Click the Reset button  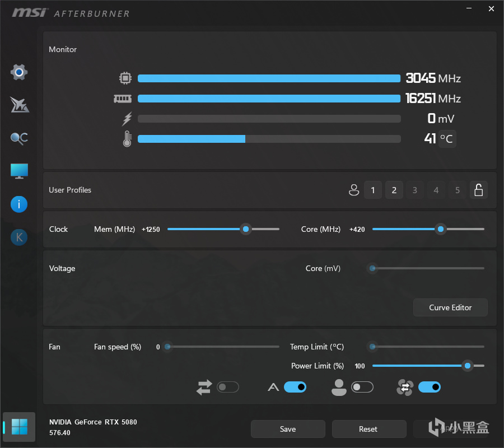point(368,429)
